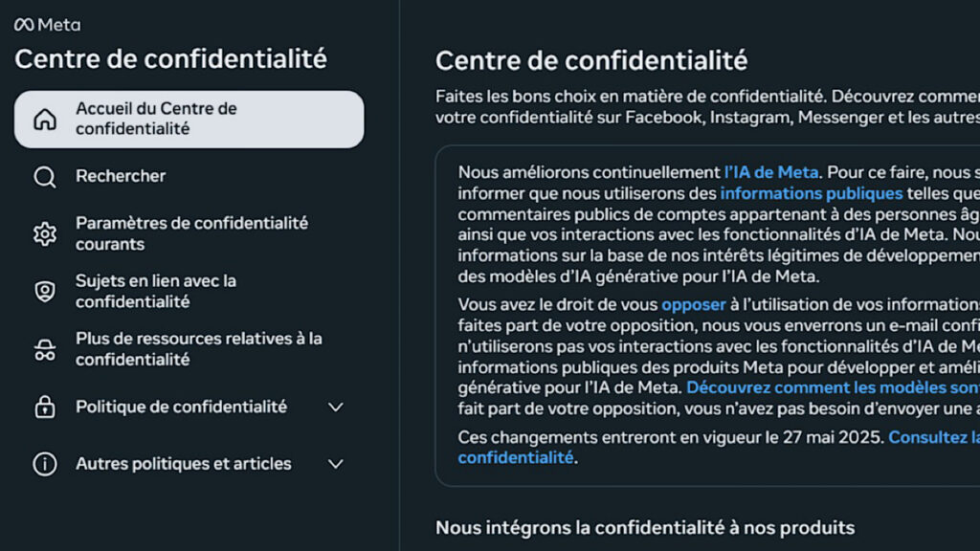Open Paramètres de confidentialité courants

pyautogui.click(x=191, y=233)
